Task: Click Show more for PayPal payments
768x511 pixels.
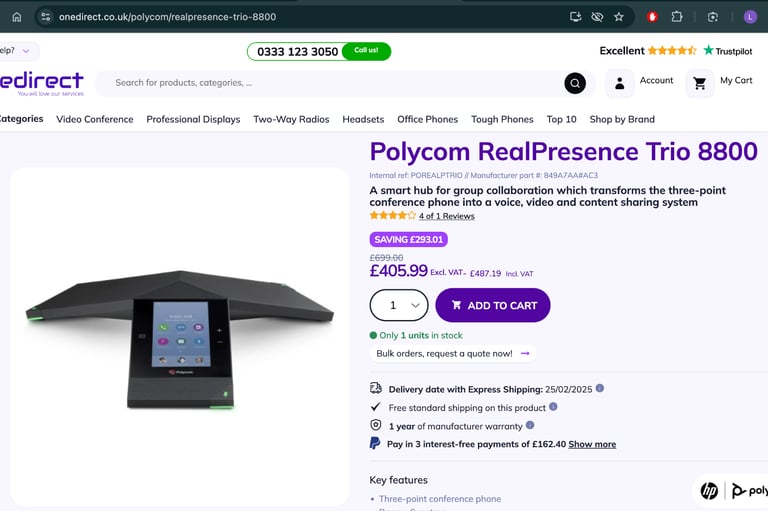Action: (592, 444)
